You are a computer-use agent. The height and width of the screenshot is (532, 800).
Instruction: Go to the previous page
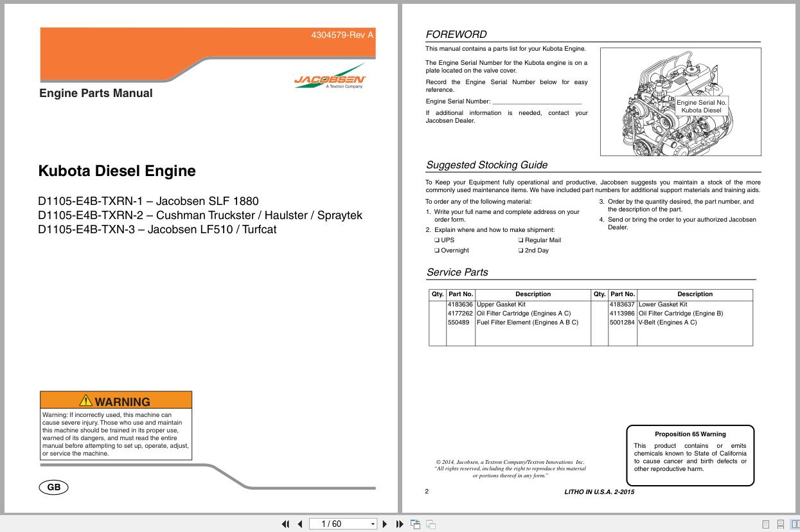(299, 524)
